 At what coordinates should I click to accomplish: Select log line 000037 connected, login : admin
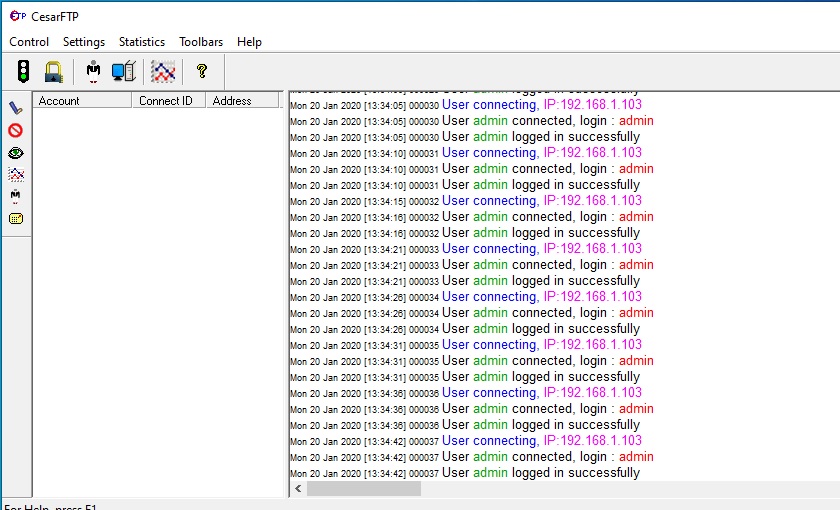[471, 457]
